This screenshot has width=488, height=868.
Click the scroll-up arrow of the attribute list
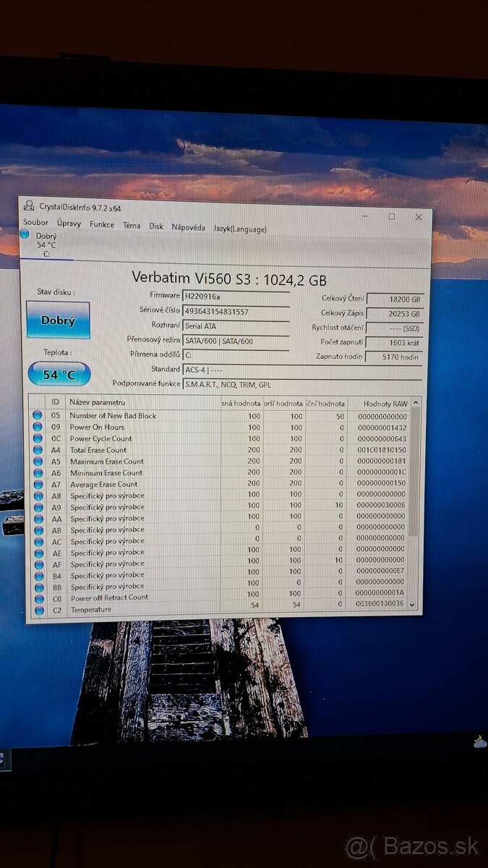[415, 402]
